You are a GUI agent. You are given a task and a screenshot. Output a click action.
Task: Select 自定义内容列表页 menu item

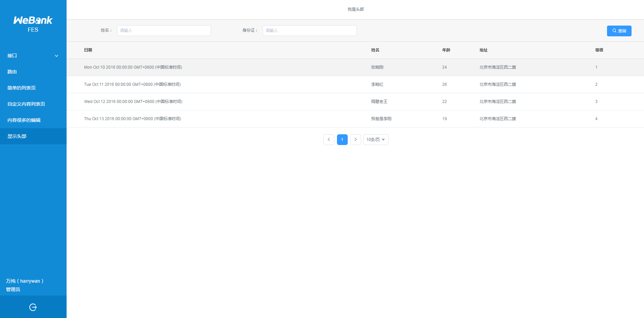point(26,104)
